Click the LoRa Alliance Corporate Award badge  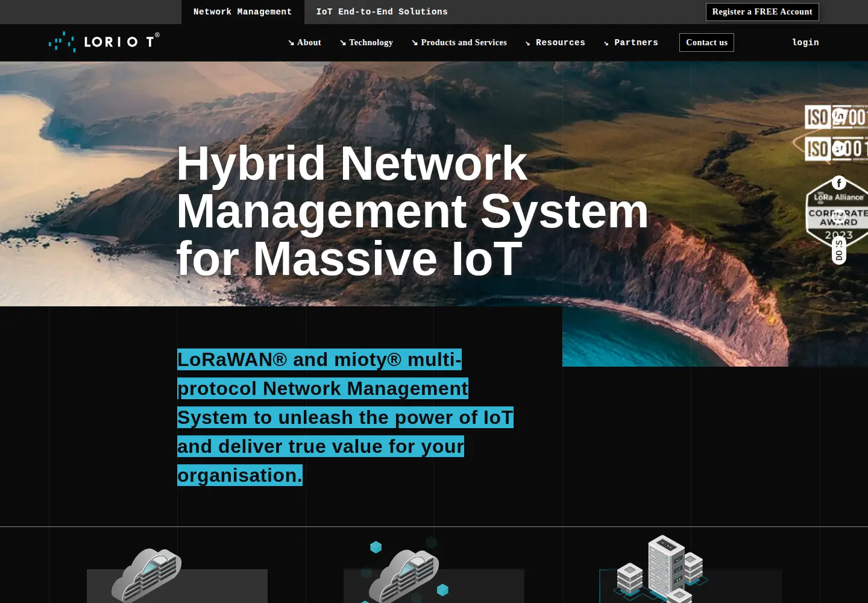837,211
